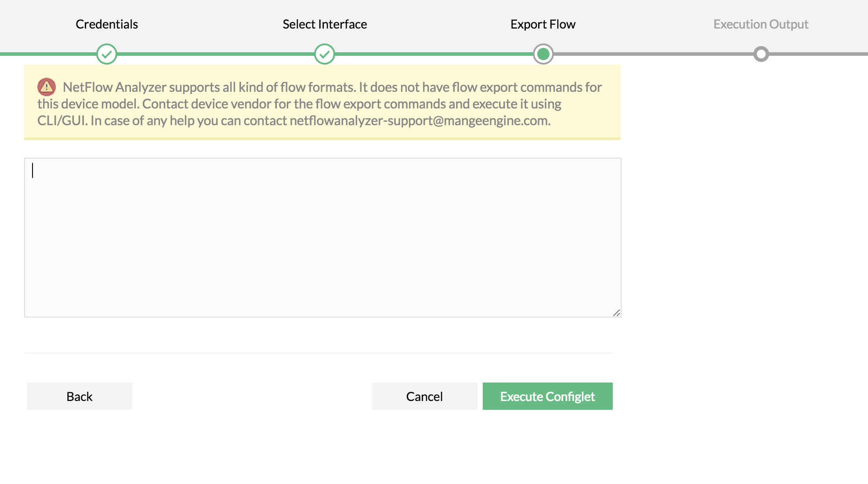868x484 pixels.
Task: Click green progress line between Credentials and Select Interface
Action: [x=215, y=54]
